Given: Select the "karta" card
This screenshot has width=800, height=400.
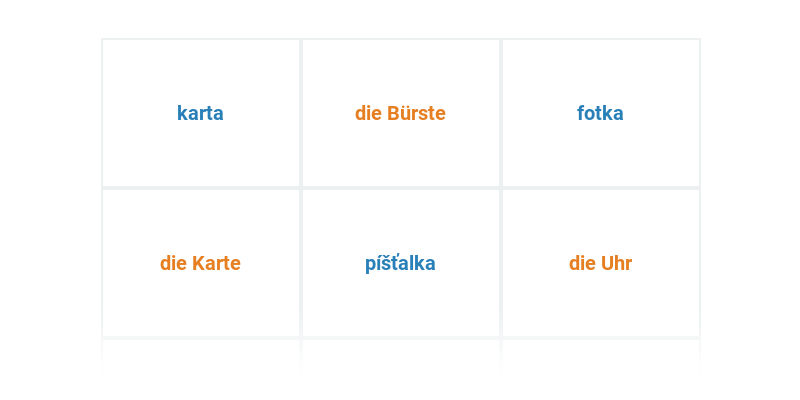Looking at the screenshot, I should tap(201, 113).
